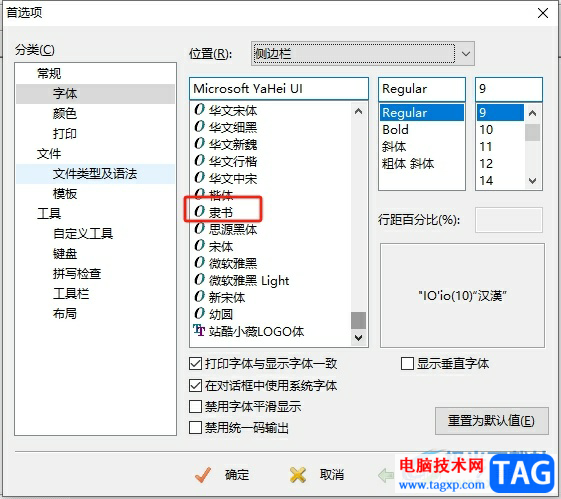Screen dimensions: 561x499
Task: Enable 显示垂直字体 checkbox
Action: 407,364
